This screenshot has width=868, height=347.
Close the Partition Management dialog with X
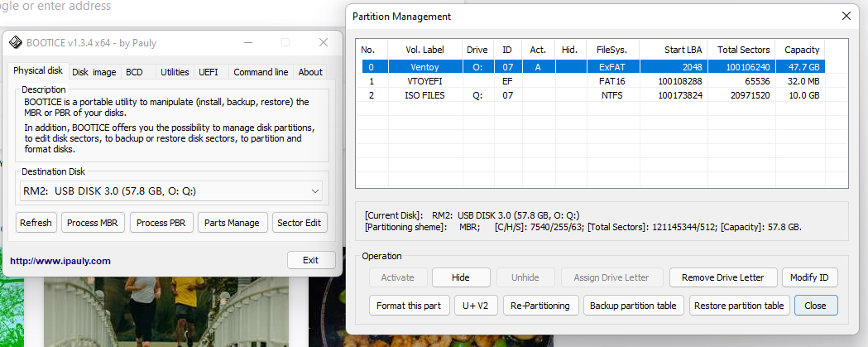[846, 17]
